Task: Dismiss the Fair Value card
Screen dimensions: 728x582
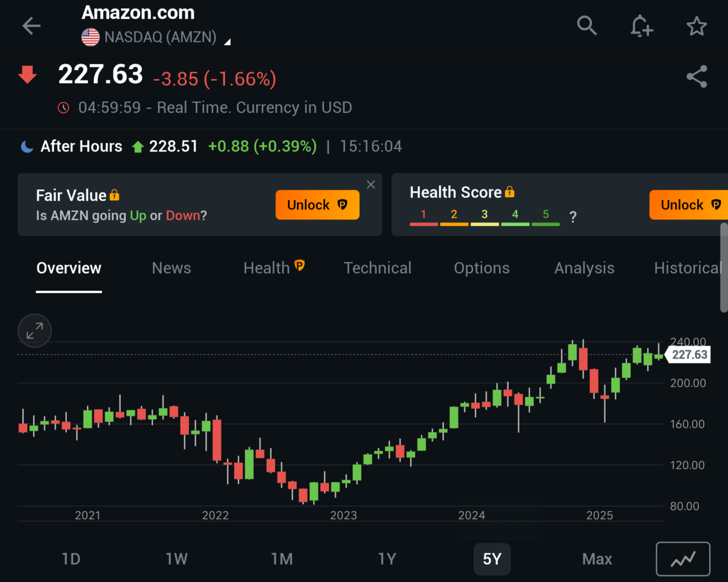Action: coord(371,184)
